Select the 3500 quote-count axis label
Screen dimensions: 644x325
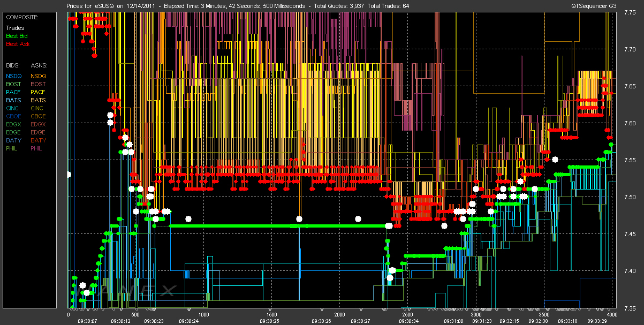point(543,315)
